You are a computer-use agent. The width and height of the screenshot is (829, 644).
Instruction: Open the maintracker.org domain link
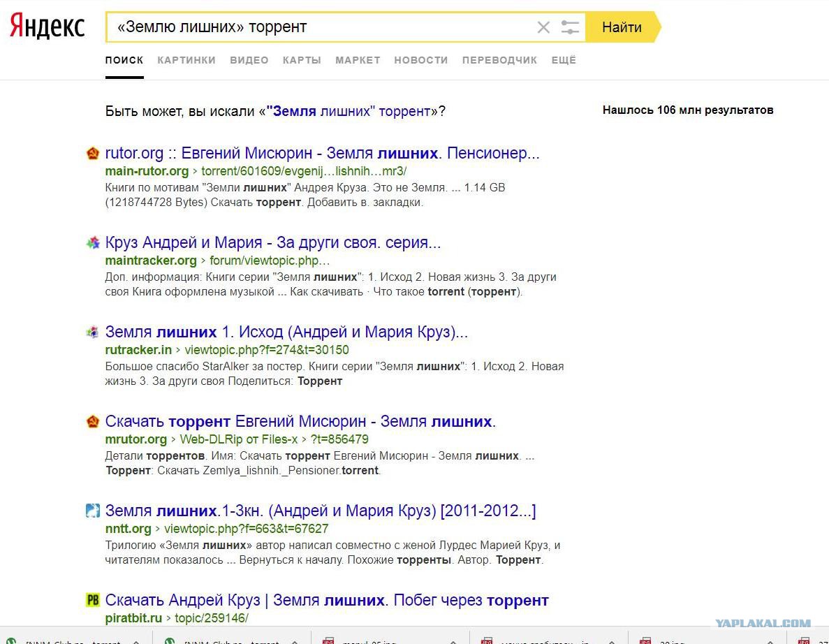click(x=152, y=261)
